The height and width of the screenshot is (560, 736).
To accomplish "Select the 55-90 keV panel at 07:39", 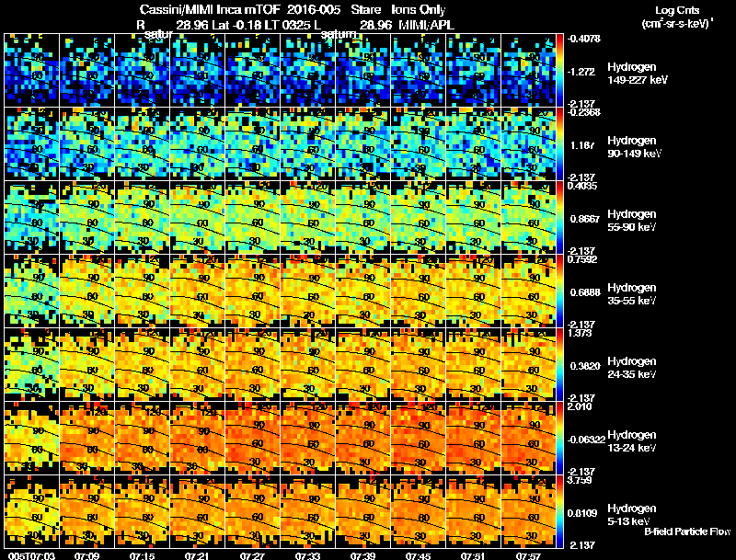I will [x=362, y=218].
